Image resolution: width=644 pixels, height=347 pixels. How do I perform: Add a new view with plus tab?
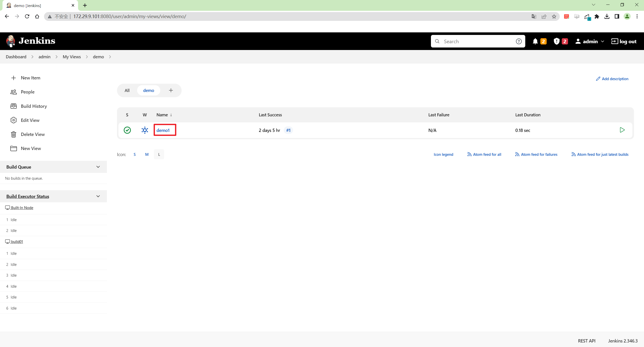pyautogui.click(x=171, y=90)
